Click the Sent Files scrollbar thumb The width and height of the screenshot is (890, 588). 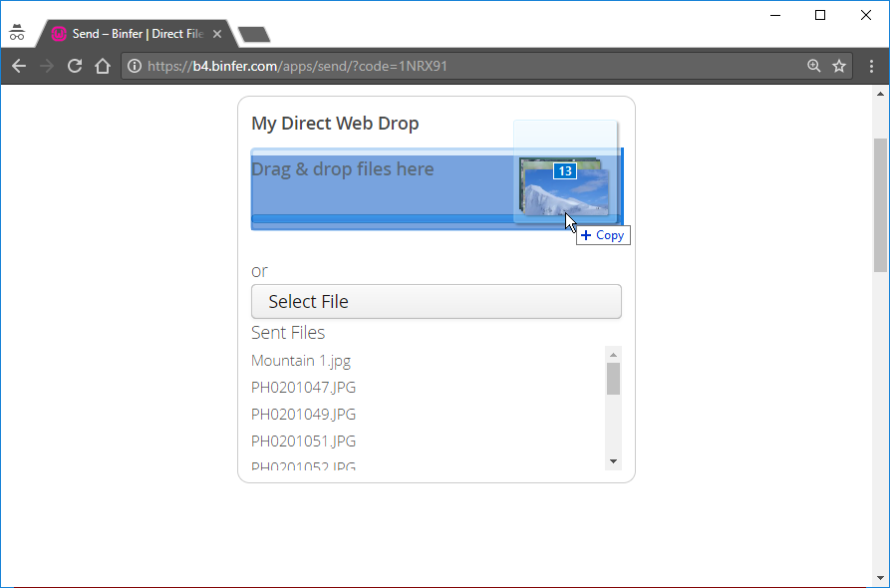tap(613, 379)
